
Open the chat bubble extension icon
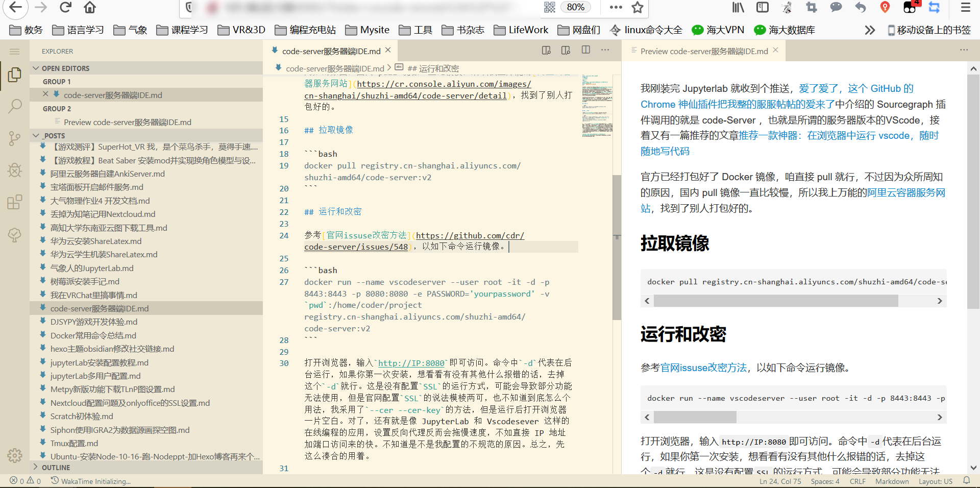coord(836,7)
